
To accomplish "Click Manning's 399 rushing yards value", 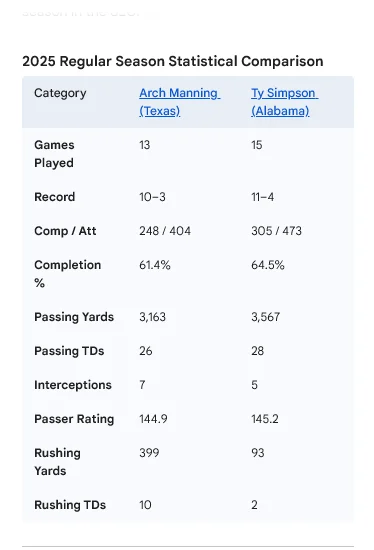I will coord(149,452).
